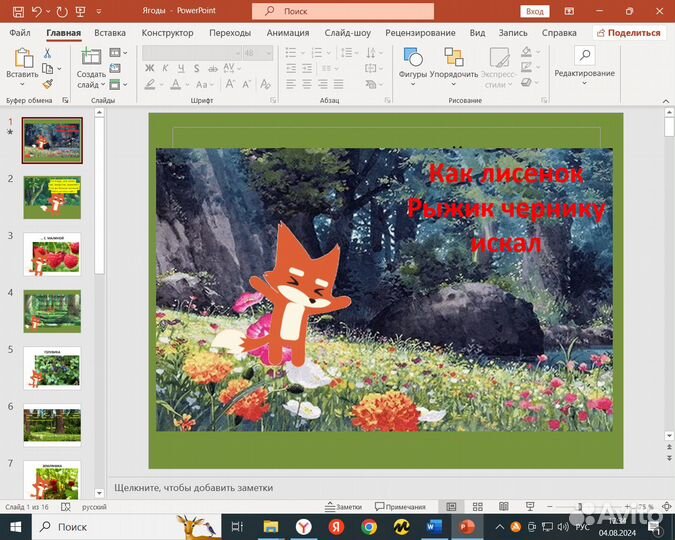Toggle strikethrough text formatting
This screenshot has height=540, width=675.
(x=213, y=68)
